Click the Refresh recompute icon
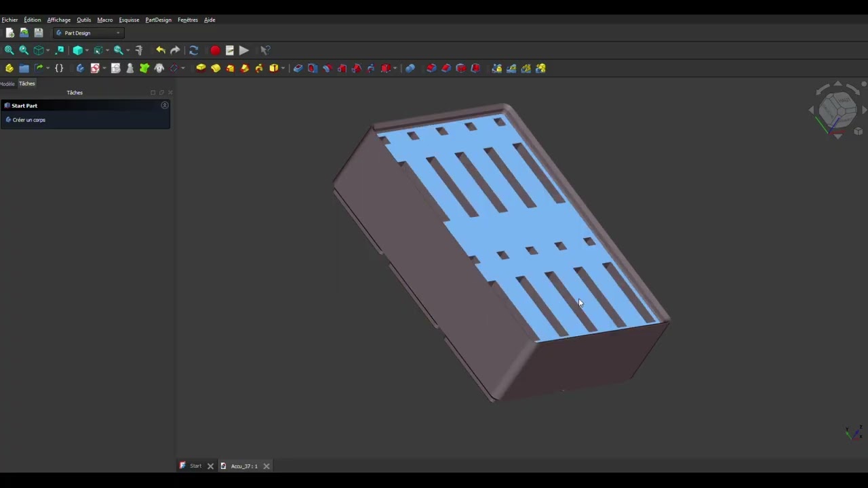Screen dimensions: 868x488 [193, 50]
